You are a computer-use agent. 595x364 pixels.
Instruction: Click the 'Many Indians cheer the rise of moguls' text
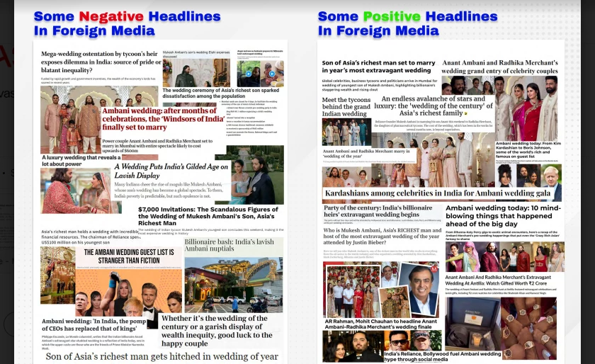[x=169, y=190]
